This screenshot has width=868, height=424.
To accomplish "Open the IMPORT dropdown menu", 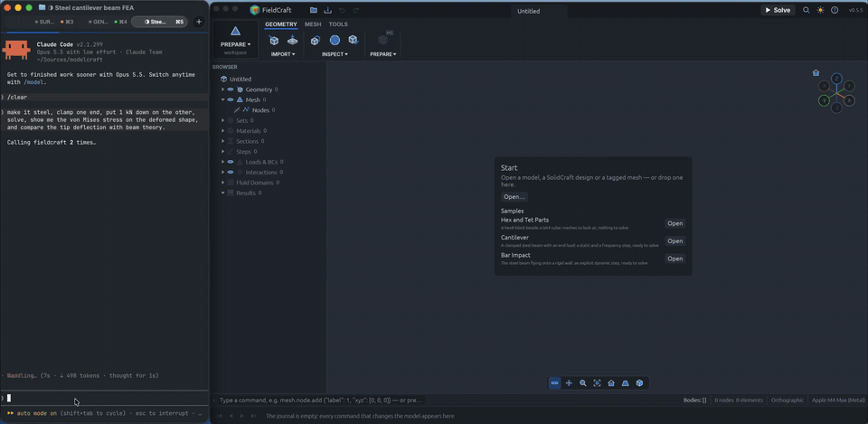I will (x=283, y=54).
